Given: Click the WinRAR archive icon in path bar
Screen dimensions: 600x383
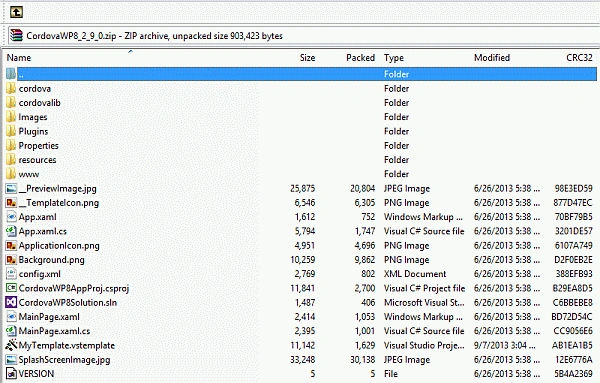Looking at the screenshot, I should pyautogui.click(x=16, y=36).
